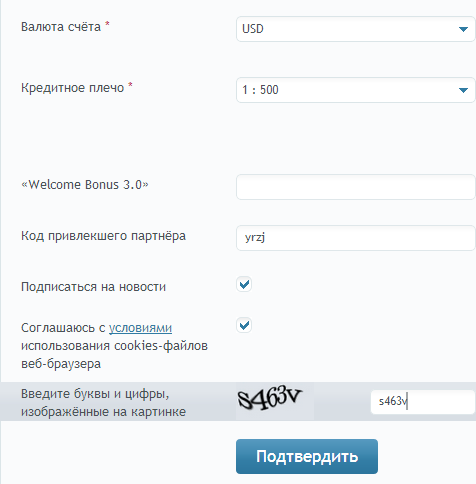Toggle the cookies agreement checkbox
Screen dimensions: 476x484
point(244,325)
